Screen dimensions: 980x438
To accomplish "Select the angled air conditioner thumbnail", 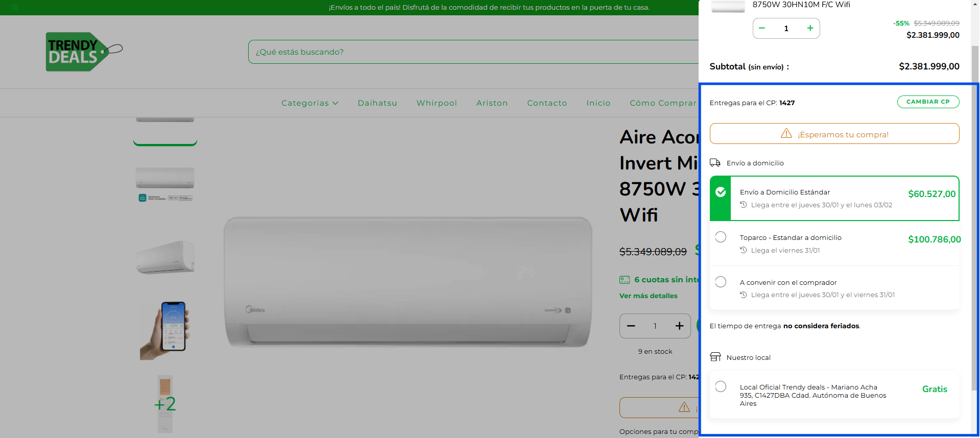I will coord(165,257).
